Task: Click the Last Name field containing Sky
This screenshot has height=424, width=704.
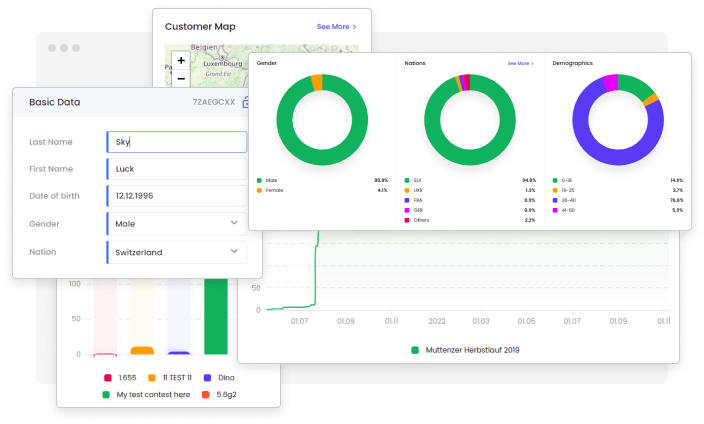Action: click(x=176, y=142)
